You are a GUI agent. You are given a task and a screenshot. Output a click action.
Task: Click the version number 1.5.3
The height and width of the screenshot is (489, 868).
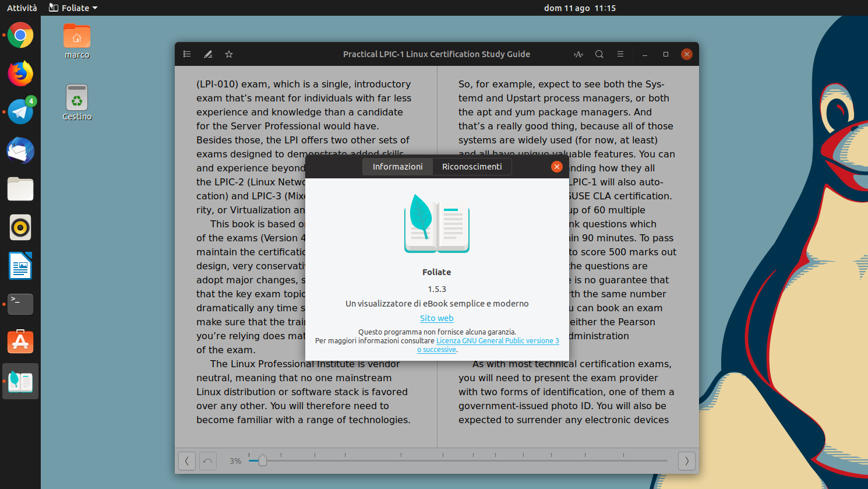437,289
